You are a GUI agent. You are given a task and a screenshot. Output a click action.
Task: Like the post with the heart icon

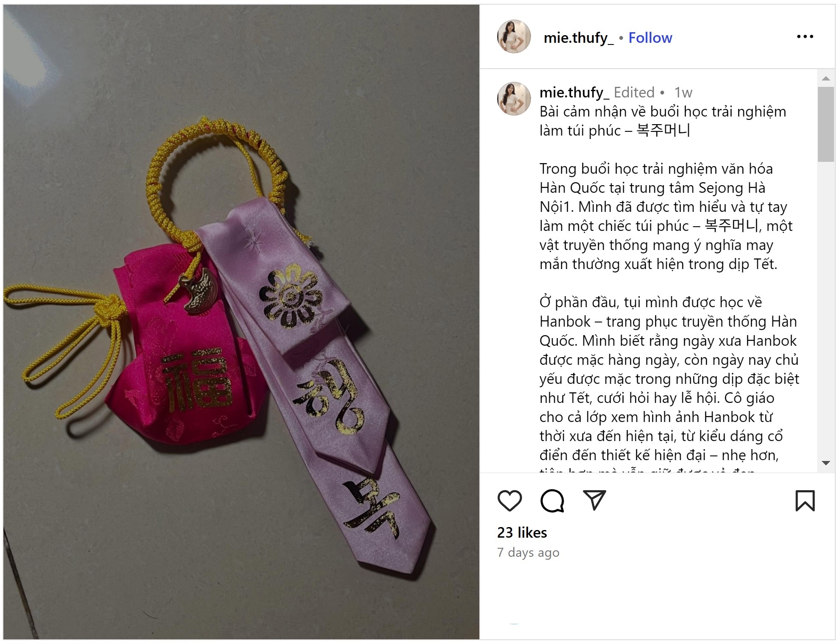click(x=509, y=500)
